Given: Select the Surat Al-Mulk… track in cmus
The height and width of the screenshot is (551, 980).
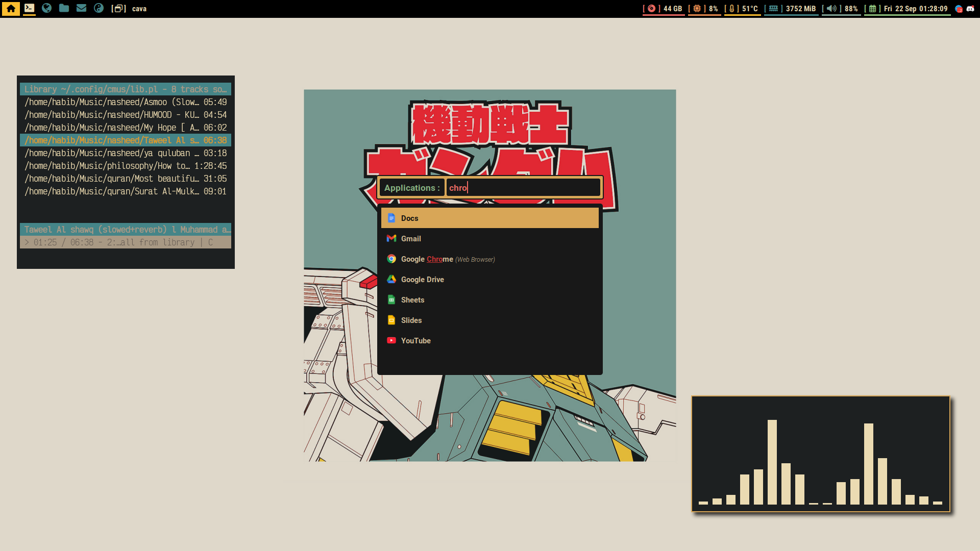Looking at the screenshot, I should click(x=126, y=191).
